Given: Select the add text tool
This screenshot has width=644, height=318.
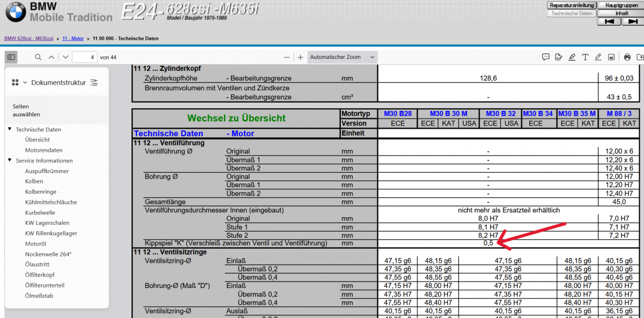Looking at the screenshot, I should coord(585,57).
